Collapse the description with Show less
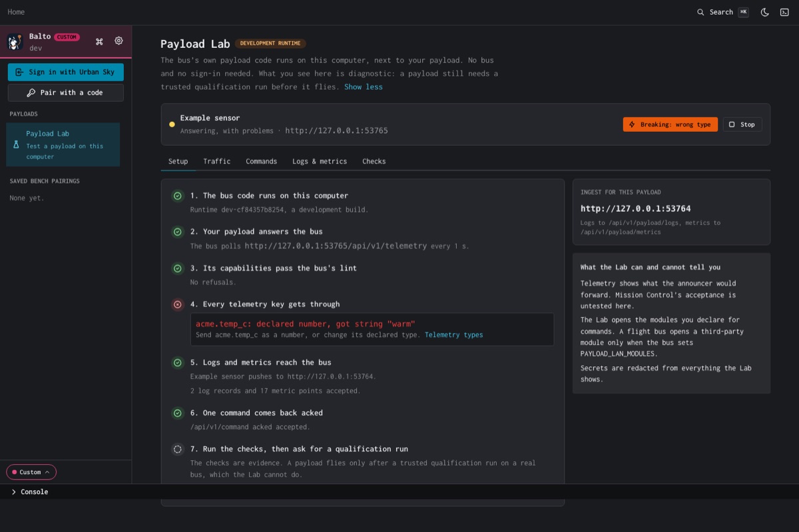 pyautogui.click(x=364, y=87)
